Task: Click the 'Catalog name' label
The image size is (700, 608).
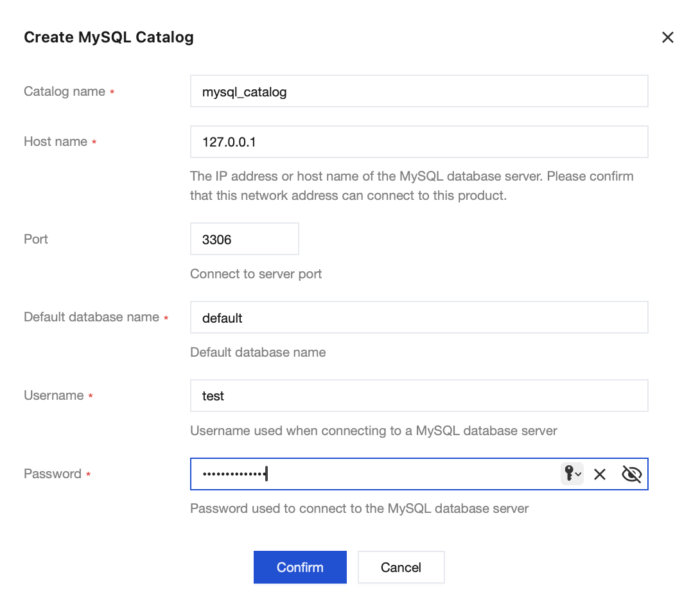Action: tap(65, 91)
